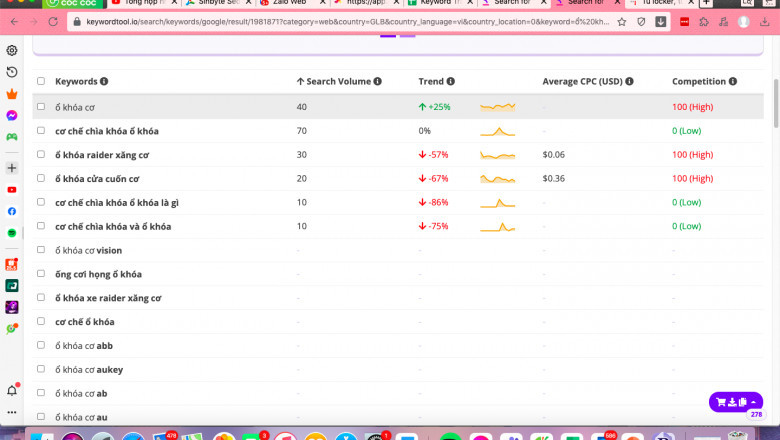
Task: Check the select-all box in table header
Action: 41,82
